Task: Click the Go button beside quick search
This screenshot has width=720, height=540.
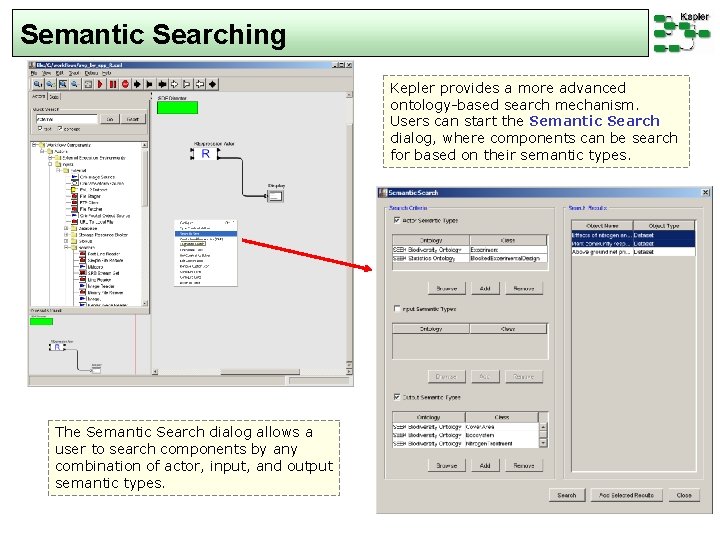Action: [x=110, y=119]
